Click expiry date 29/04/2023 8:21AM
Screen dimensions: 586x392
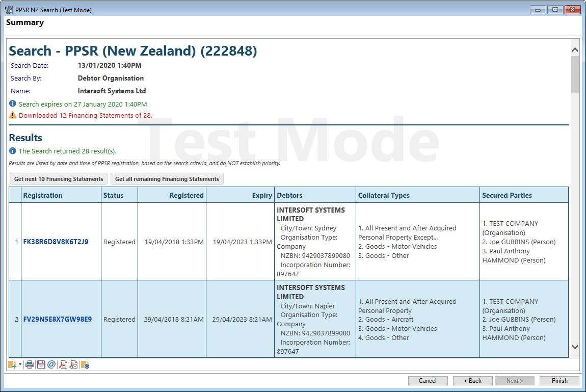click(242, 319)
